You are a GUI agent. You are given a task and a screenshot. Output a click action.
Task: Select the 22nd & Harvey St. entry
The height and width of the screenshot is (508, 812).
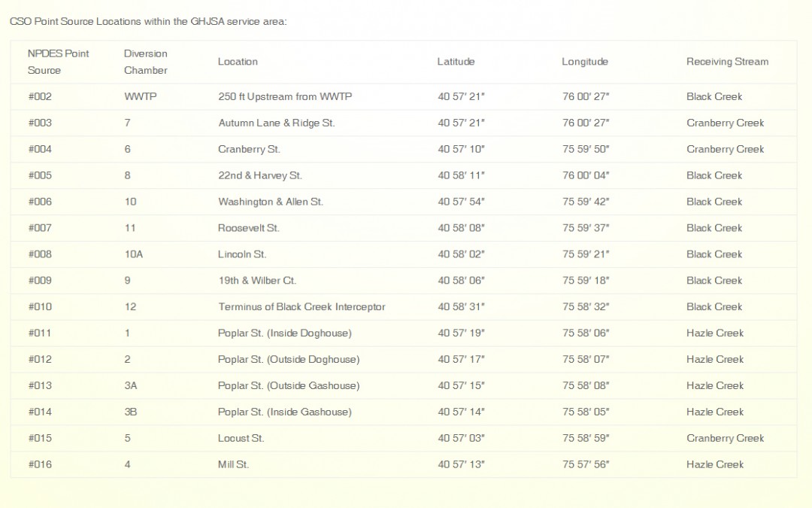pyautogui.click(x=259, y=175)
